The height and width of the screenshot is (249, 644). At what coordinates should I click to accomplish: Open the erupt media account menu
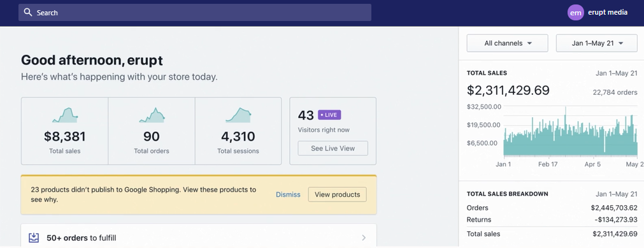(597, 12)
